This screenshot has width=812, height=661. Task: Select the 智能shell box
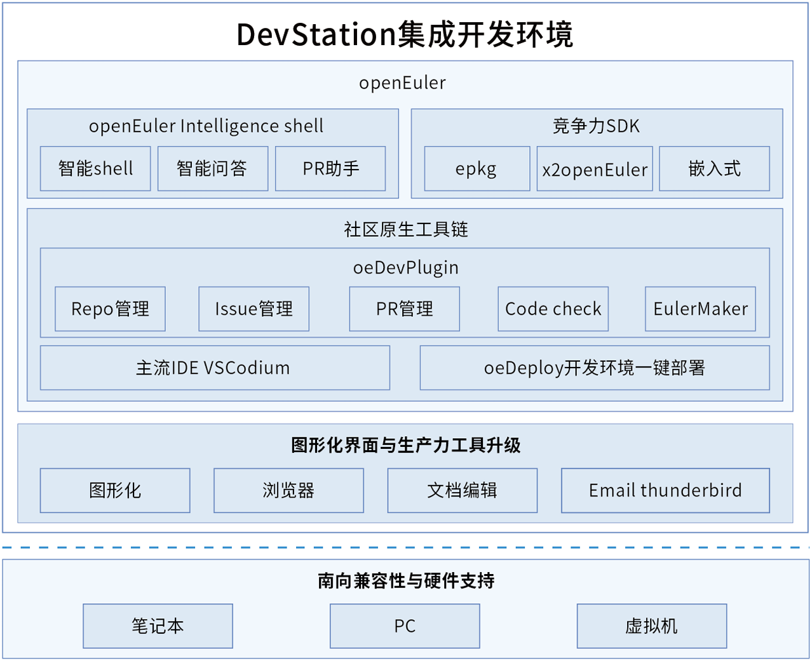95,169
